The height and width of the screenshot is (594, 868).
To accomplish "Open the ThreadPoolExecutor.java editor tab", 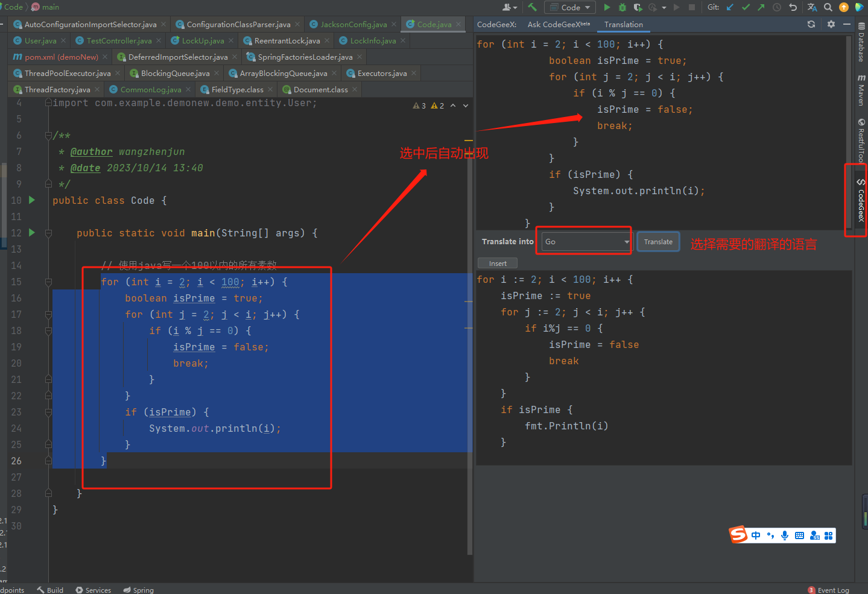I will pos(68,73).
